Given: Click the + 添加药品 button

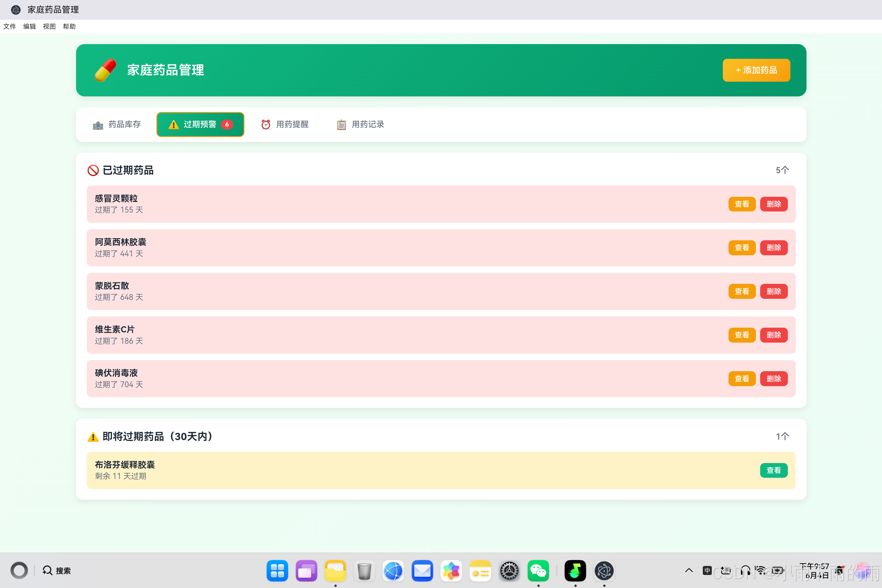Looking at the screenshot, I should click(x=756, y=70).
